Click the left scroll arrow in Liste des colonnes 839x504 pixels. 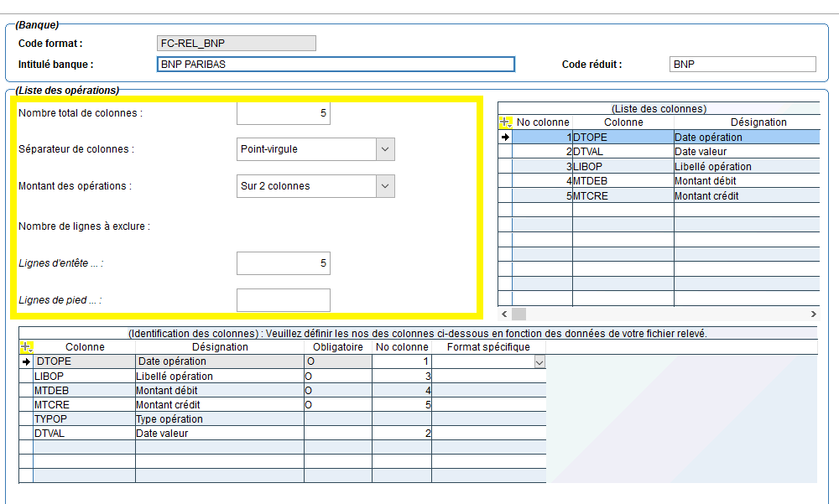(x=504, y=314)
